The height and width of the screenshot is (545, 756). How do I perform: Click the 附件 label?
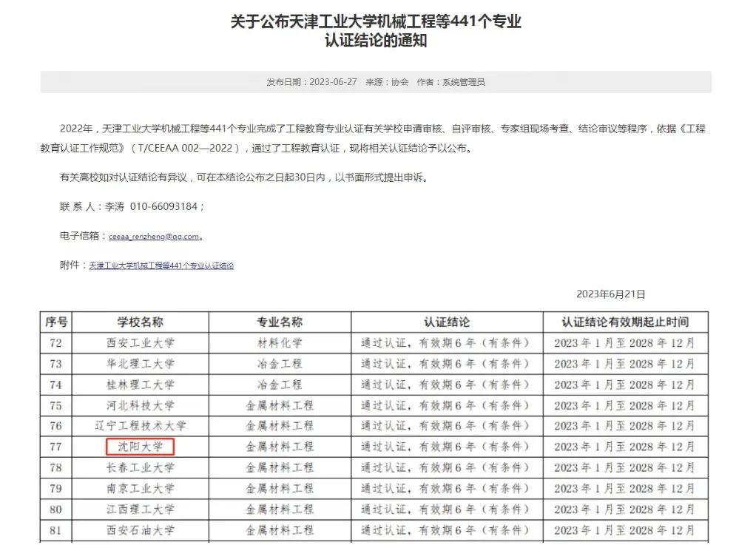[70, 265]
